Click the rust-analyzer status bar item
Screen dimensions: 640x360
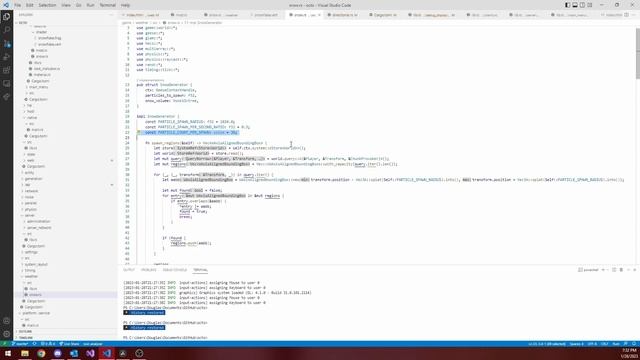click(93, 344)
